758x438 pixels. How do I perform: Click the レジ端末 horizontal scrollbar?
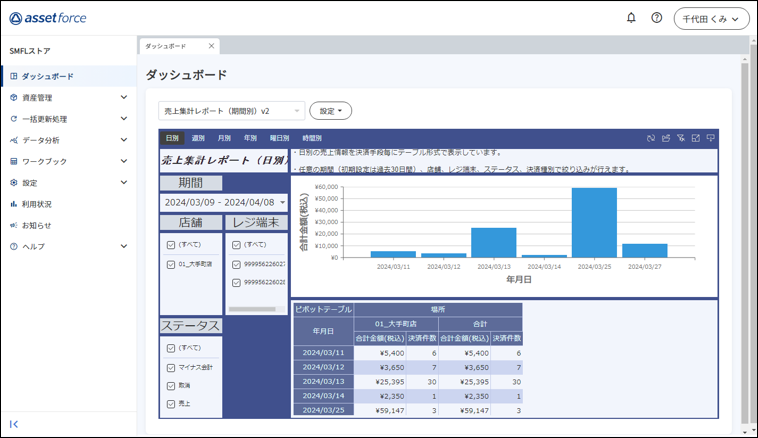click(x=252, y=309)
